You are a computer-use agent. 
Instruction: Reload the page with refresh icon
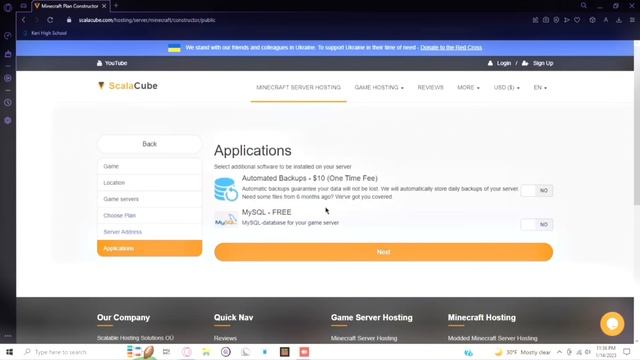click(50, 20)
